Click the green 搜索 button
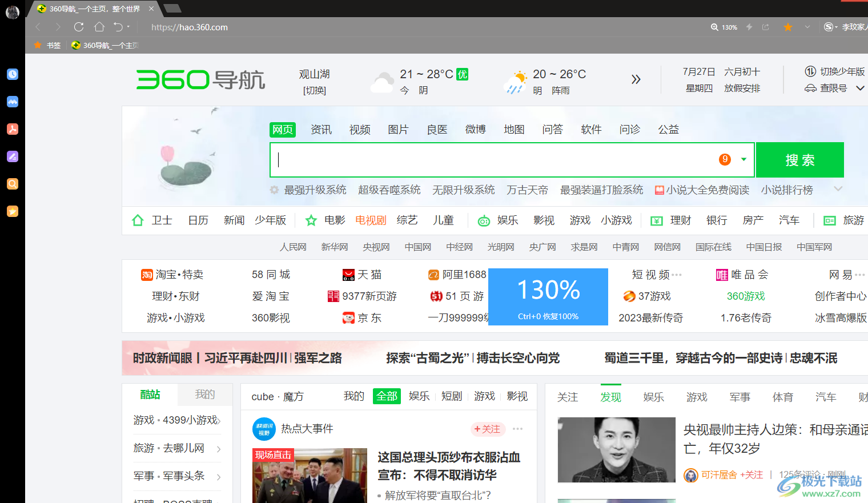The height and width of the screenshot is (503, 868). point(800,160)
